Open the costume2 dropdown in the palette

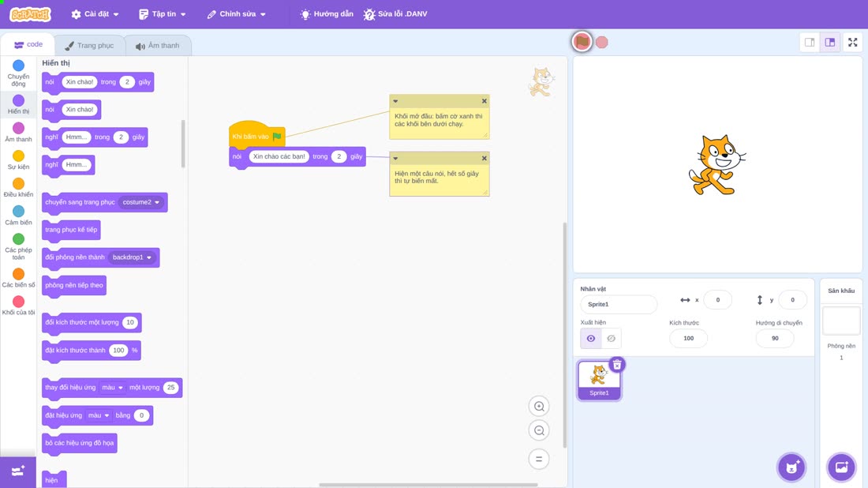click(141, 202)
